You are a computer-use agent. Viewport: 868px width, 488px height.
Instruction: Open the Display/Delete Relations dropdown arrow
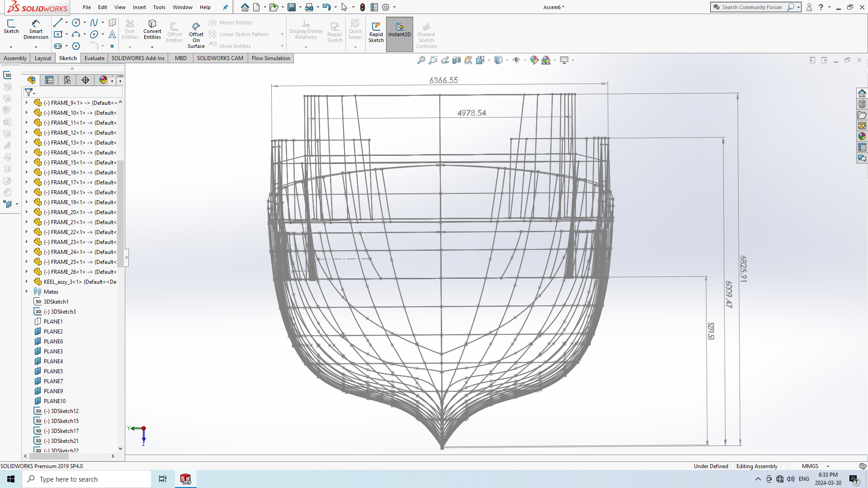pyautogui.click(x=306, y=47)
